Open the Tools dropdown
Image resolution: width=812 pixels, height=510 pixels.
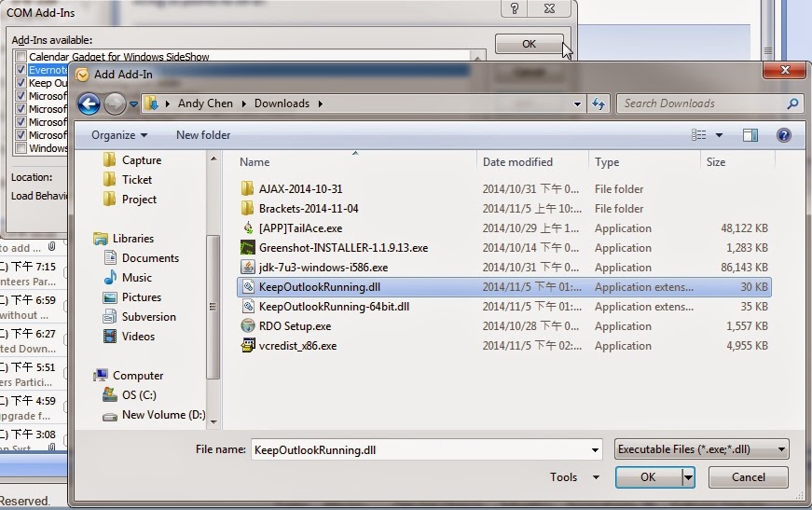[574, 476]
